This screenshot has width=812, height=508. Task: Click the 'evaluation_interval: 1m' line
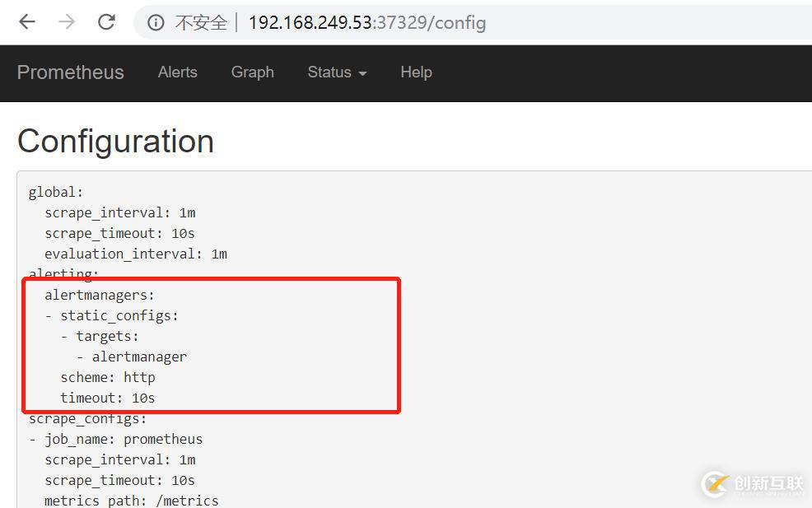[x=136, y=254]
